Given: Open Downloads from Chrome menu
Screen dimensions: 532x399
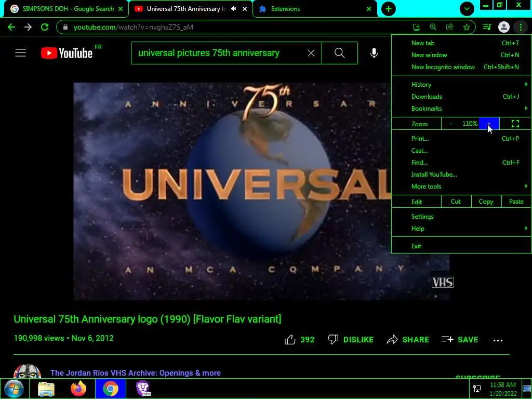Looking at the screenshot, I should coord(461,97).
